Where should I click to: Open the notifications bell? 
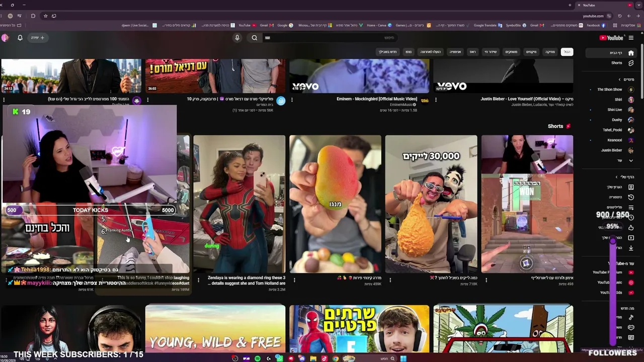click(20, 38)
